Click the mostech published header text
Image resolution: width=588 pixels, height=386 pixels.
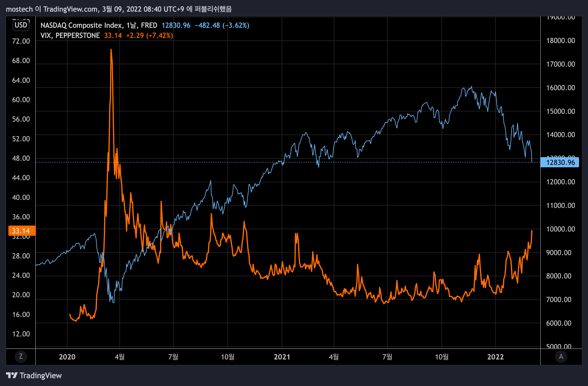[119, 9]
